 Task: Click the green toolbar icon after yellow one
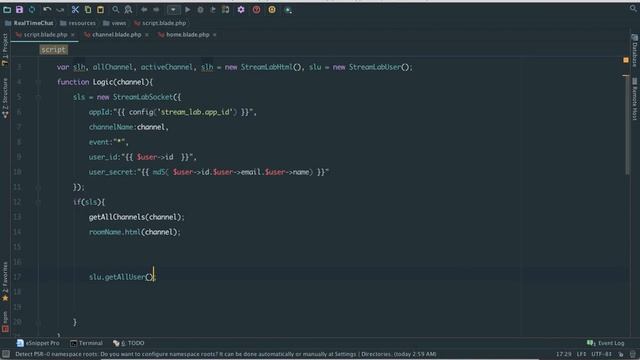(288, 10)
